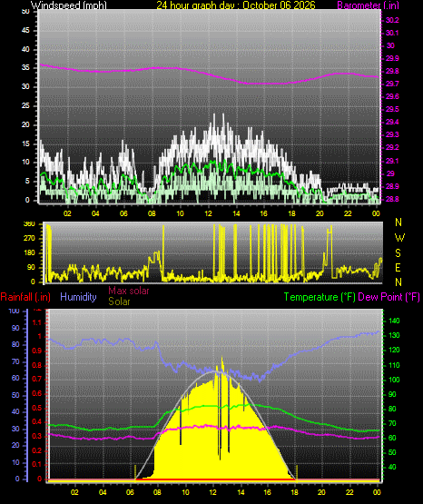Click the "0.1" rainfall axis value
423x504 pixels.
pos(37,464)
